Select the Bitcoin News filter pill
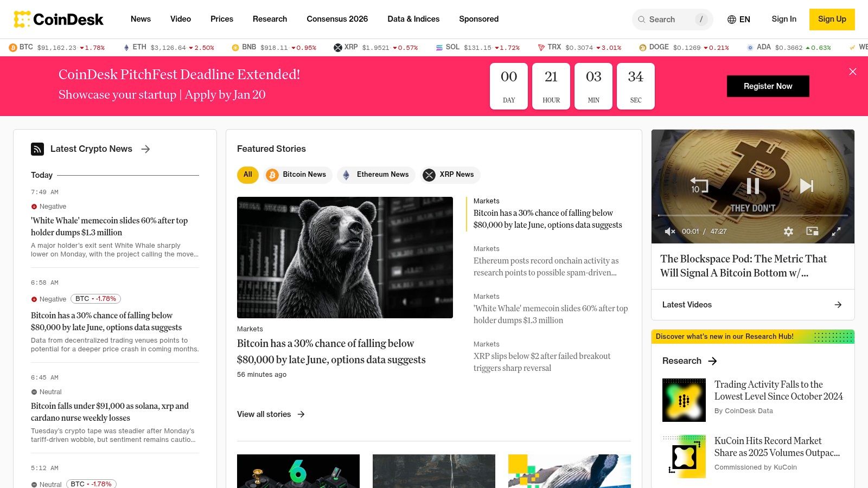The width and height of the screenshot is (868, 488). click(297, 175)
